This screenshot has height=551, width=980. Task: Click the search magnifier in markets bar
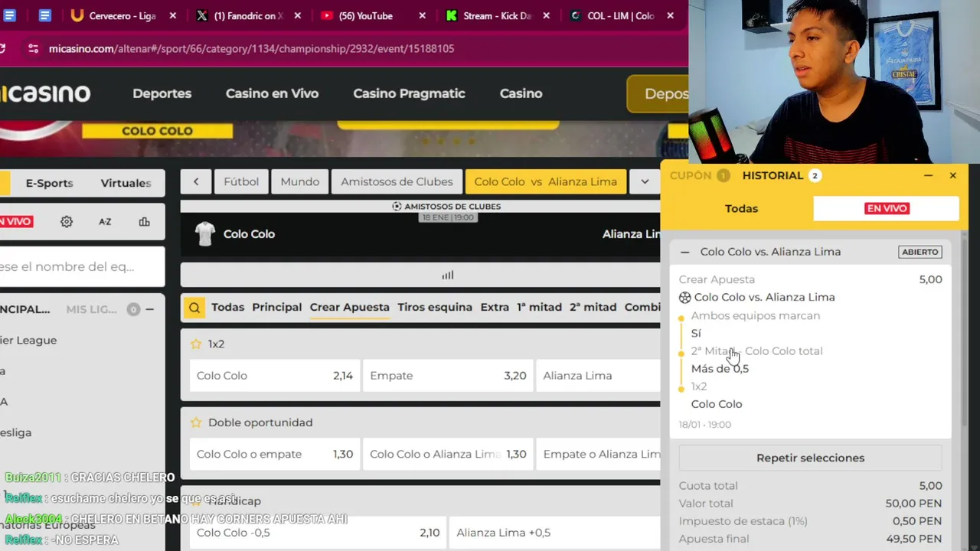point(194,308)
